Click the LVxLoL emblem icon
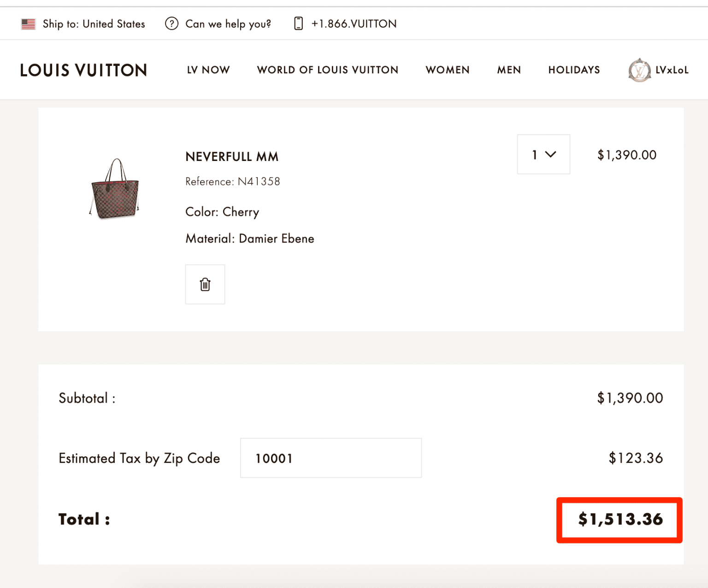This screenshot has width=708, height=588. pos(639,70)
